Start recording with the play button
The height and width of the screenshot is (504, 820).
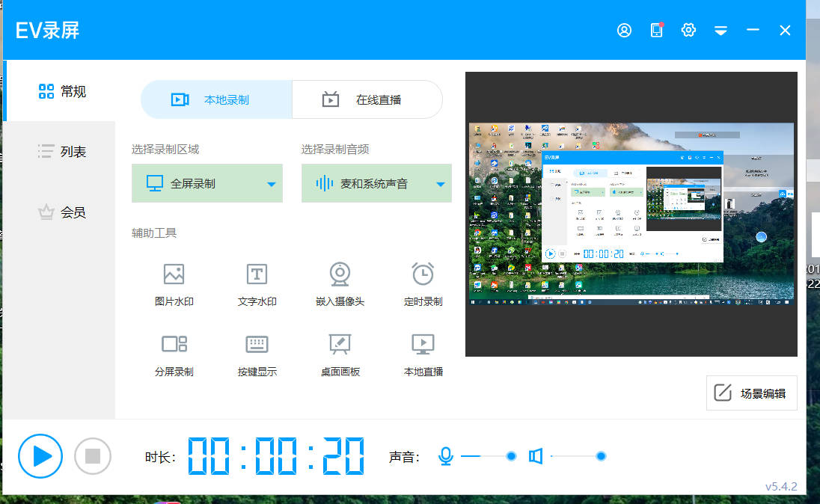click(x=40, y=456)
